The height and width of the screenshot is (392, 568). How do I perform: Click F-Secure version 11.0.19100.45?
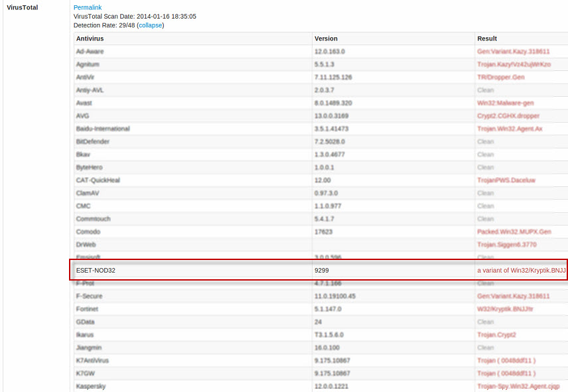pyautogui.click(x=335, y=296)
